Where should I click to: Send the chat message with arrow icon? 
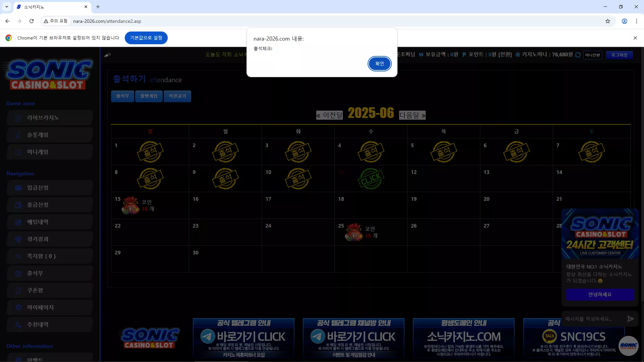(x=631, y=319)
